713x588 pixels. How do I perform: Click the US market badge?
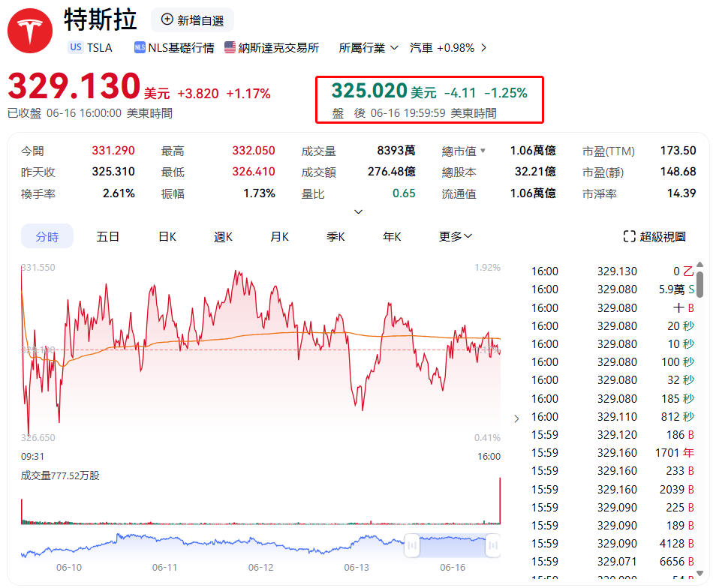76,47
